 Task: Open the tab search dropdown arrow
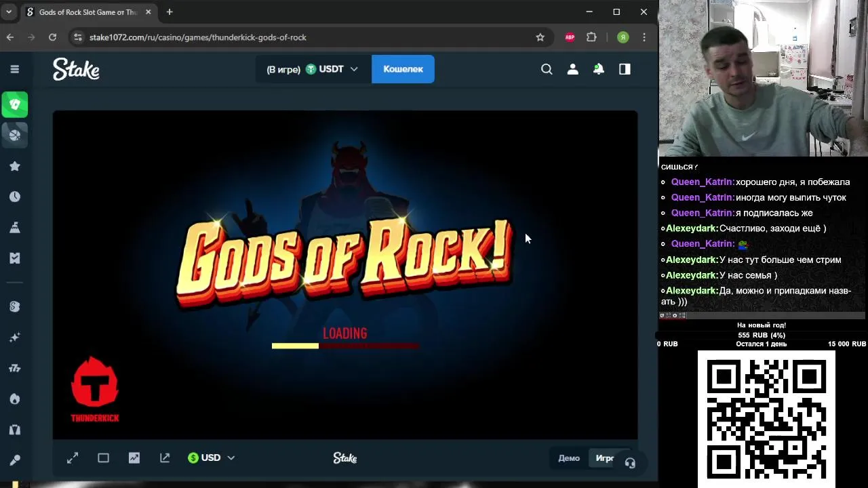9,12
